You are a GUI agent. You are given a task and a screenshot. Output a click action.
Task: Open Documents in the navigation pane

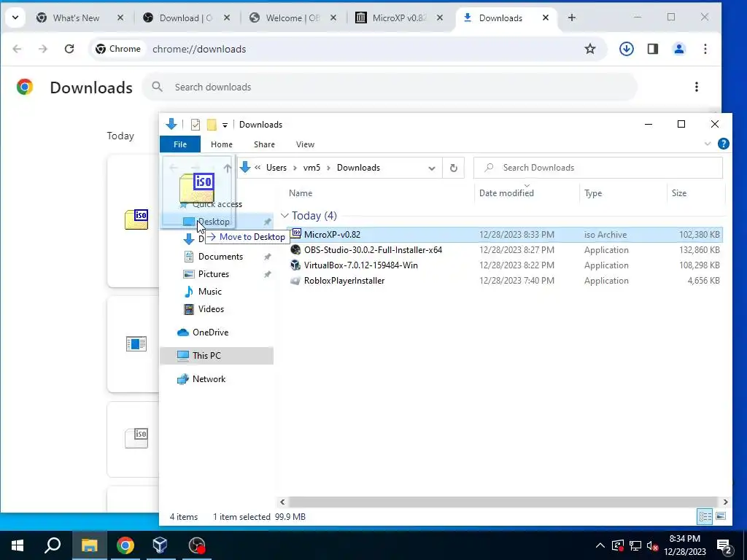220,257
